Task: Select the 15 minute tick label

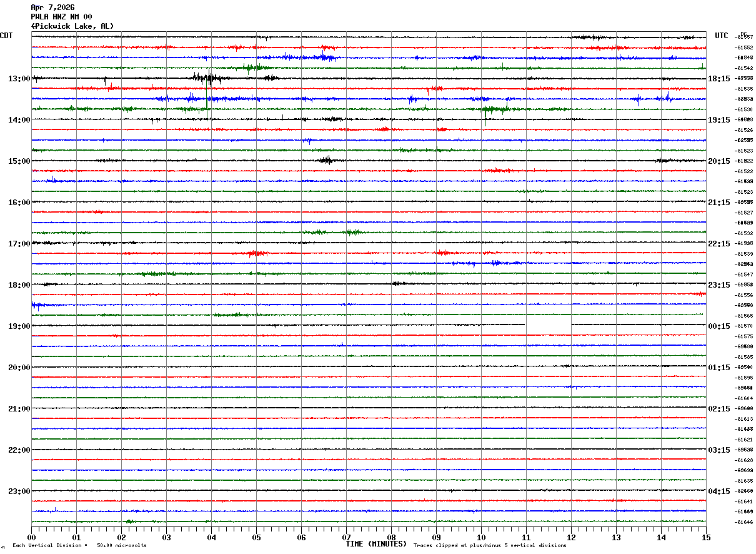Action: pyautogui.click(x=706, y=537)
